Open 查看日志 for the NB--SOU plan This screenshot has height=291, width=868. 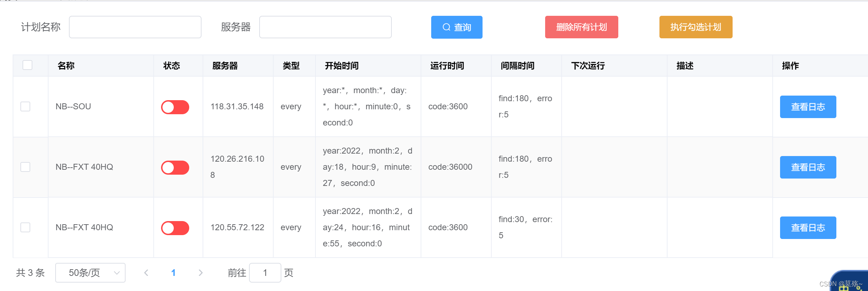[x=808, y=107]
